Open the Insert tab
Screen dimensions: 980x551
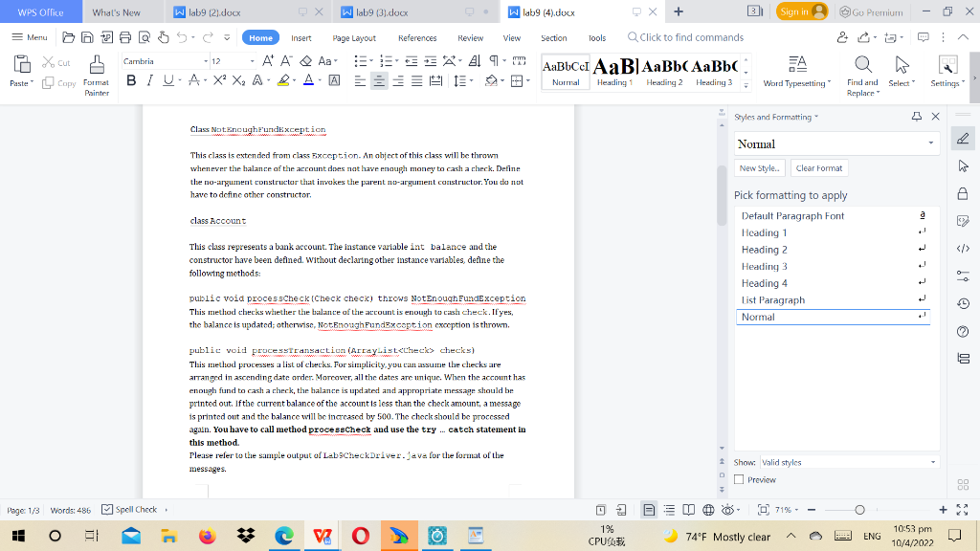pos(301,38)
